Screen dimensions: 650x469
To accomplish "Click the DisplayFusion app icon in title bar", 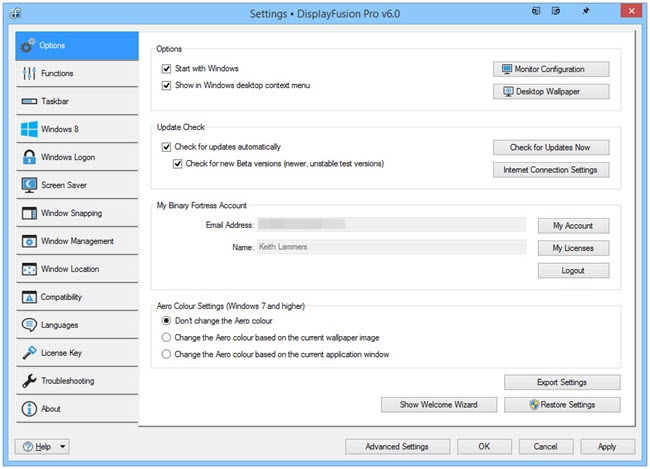I will pyautogui.click(x=15, y=14).
